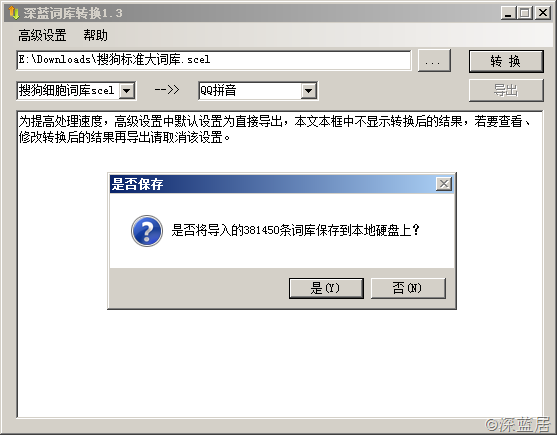Open the 帮助 menu

95,36
